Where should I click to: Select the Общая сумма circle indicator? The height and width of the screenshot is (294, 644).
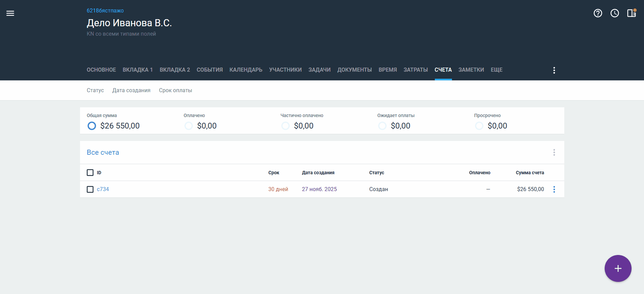[x=92, y=126]
